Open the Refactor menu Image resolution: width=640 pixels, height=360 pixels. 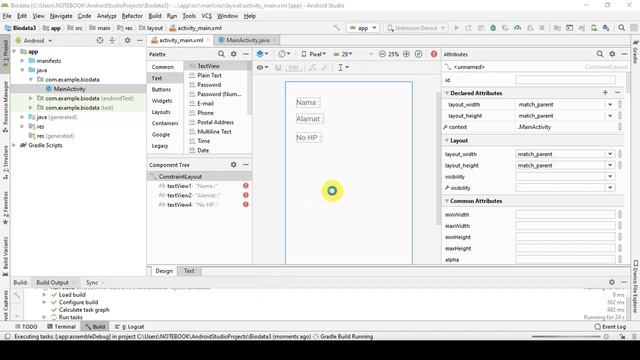click(x=132, y=16)
